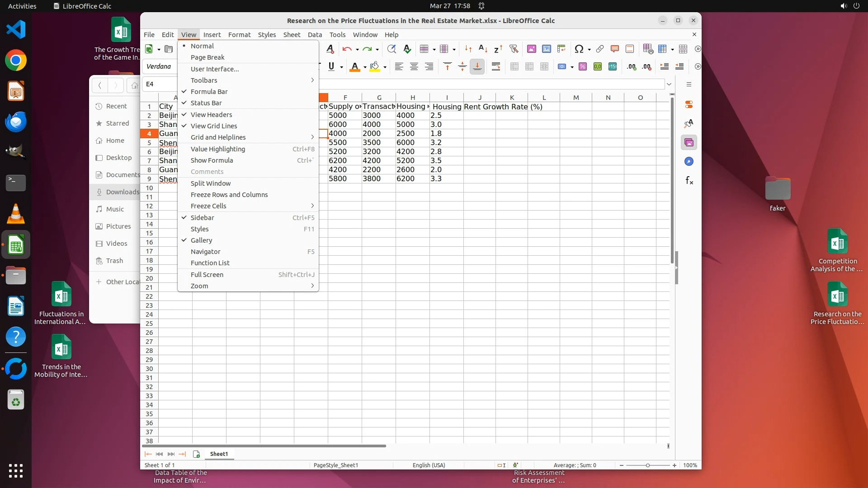The height and width of the screenshot is (488, 868).
Task: Click the Insert Chart toolbar icon
Action: [x=547, y=49]
